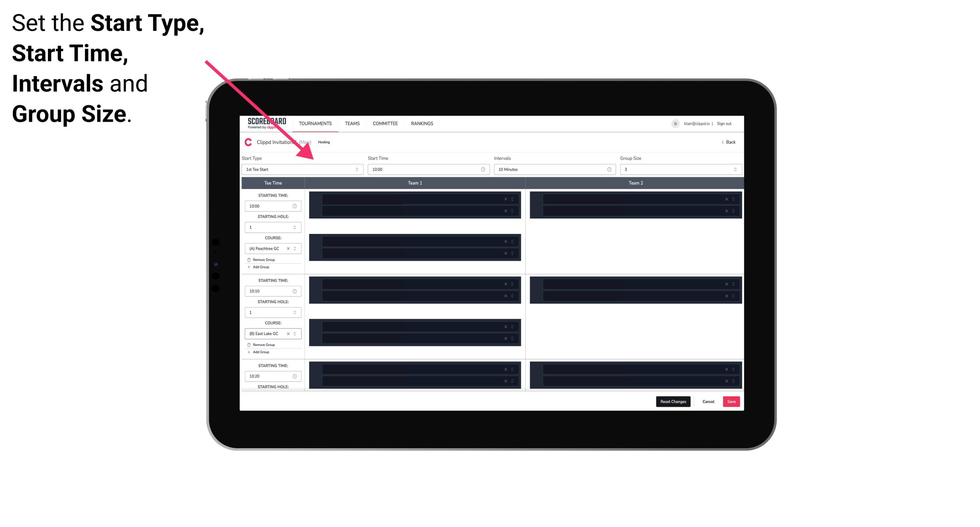Toggle the Starting Hole value down

pos(295,228)
